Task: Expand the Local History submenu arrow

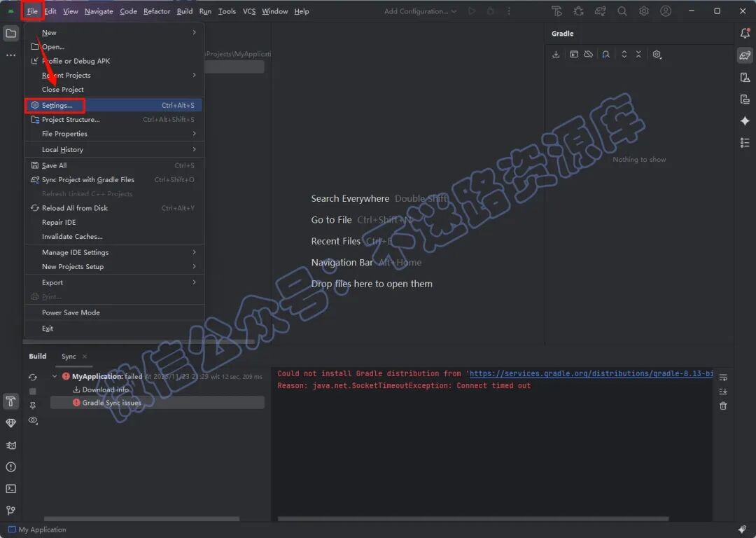Action: (x=195, y=150)
